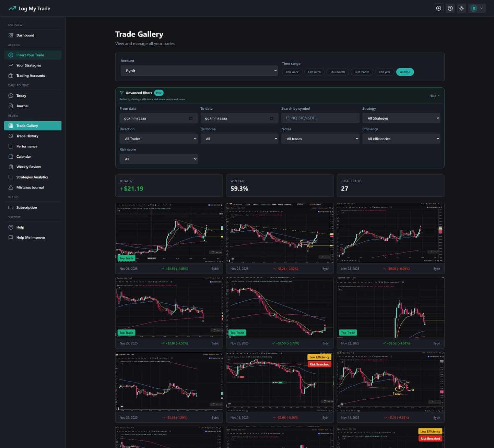The image size is (494, 448).
Task: Enable the All time filter pill
Action: click(405, 72)
